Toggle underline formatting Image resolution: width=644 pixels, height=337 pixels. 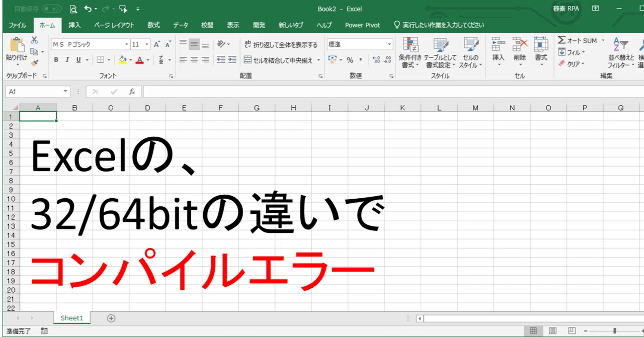pyautogui.click(x=78, y=60)
